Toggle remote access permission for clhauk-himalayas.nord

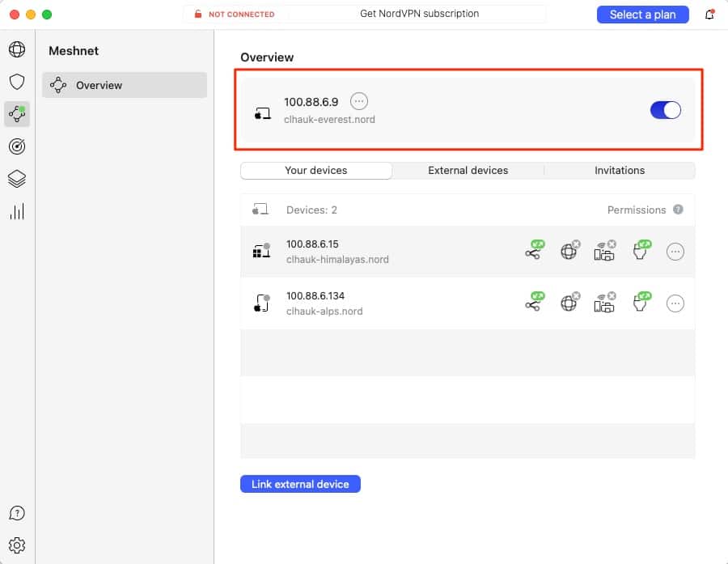click(x=533, y=252)
